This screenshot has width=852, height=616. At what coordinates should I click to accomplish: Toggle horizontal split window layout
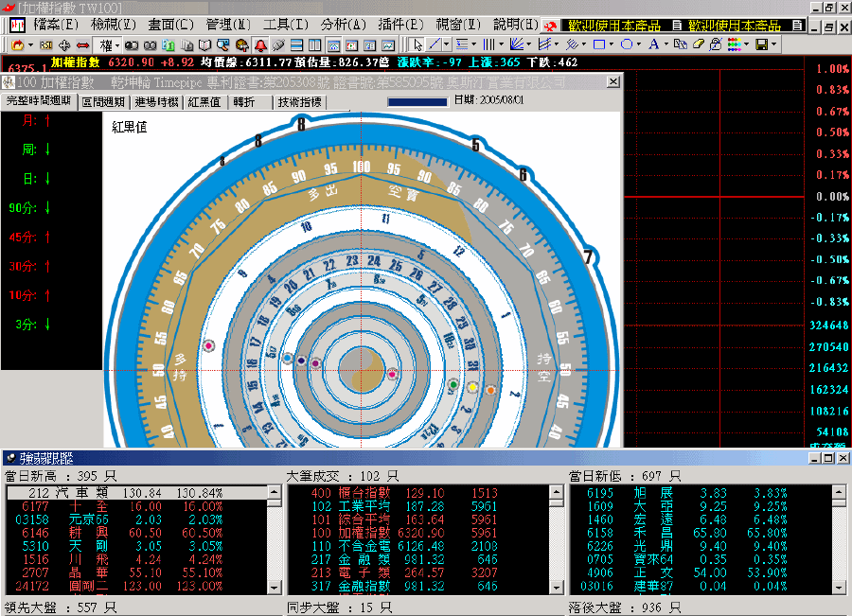tap(296, 44)
